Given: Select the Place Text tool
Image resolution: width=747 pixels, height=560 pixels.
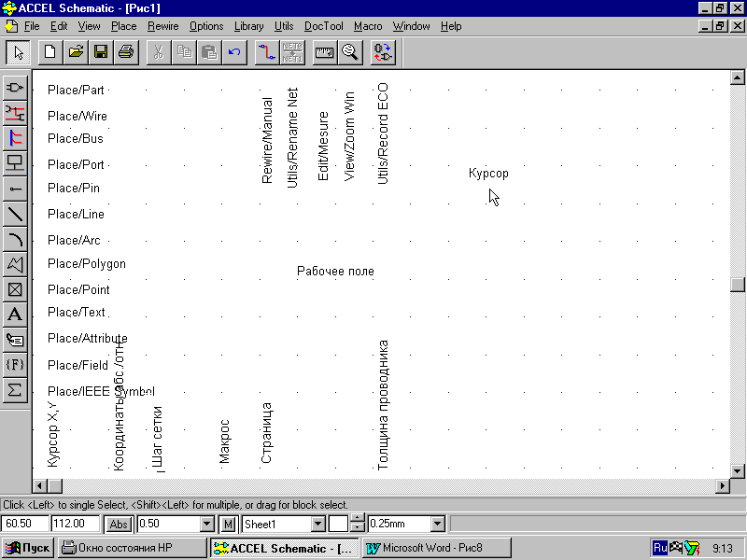Looking at the screenshot, I should [15, 315].
